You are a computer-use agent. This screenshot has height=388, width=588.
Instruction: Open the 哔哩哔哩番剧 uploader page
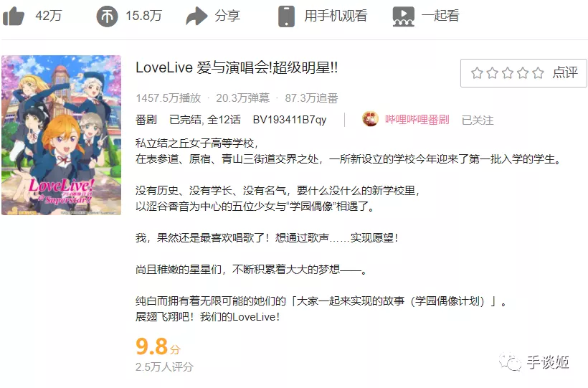417,120
